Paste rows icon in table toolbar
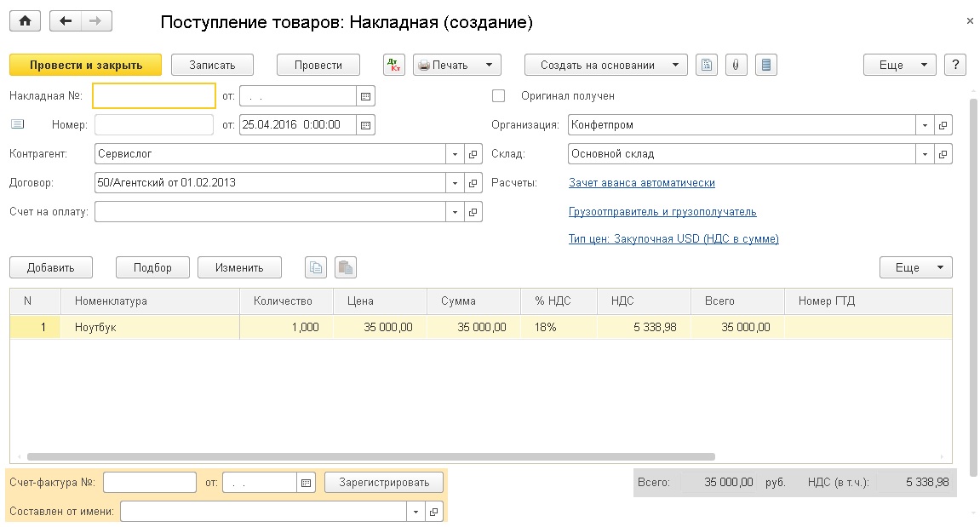 click(x=346, y=267)
